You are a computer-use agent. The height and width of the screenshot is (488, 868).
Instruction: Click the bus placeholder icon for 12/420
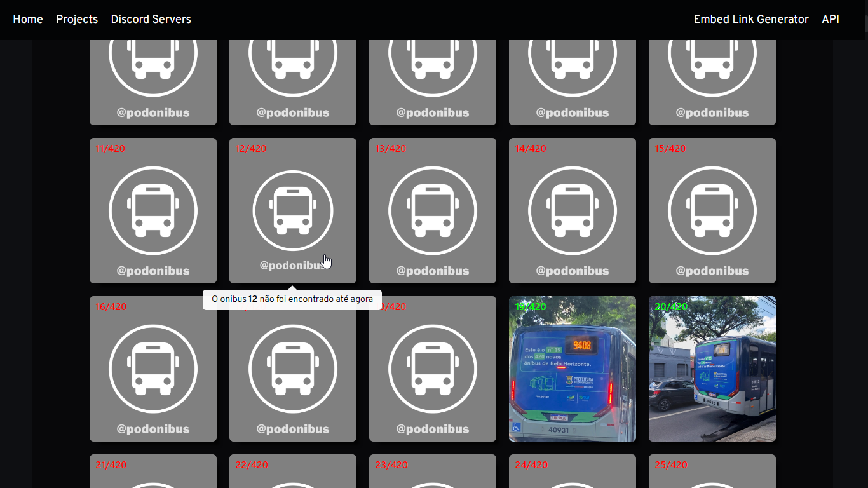click(293, 210)
